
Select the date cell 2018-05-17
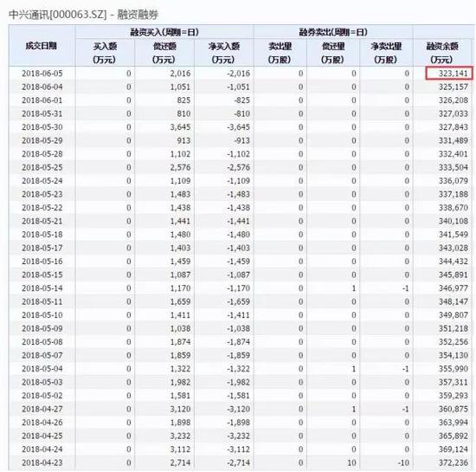click(42, 248)
